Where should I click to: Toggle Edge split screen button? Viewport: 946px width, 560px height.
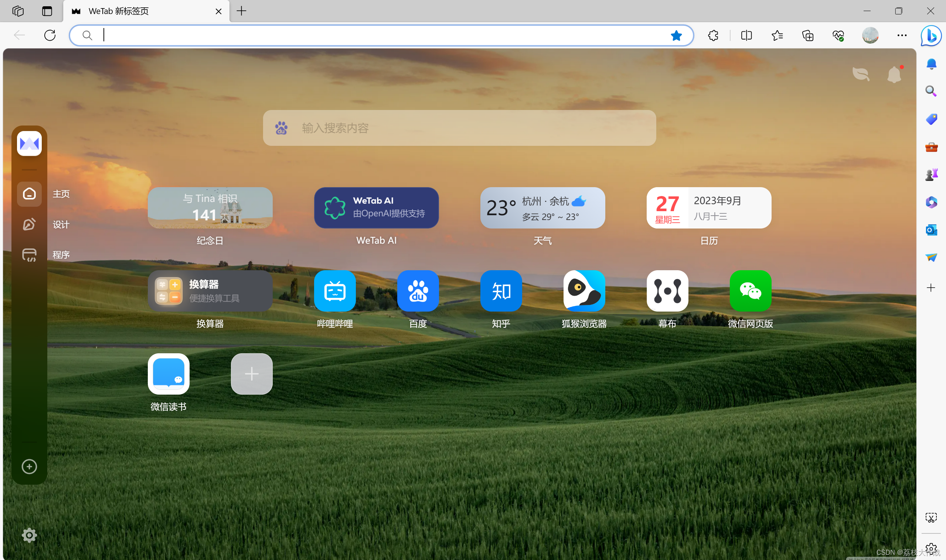point(746,35)
